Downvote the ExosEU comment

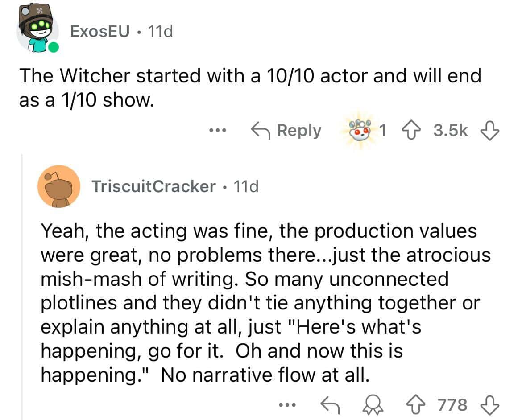[x=489, y=130]
